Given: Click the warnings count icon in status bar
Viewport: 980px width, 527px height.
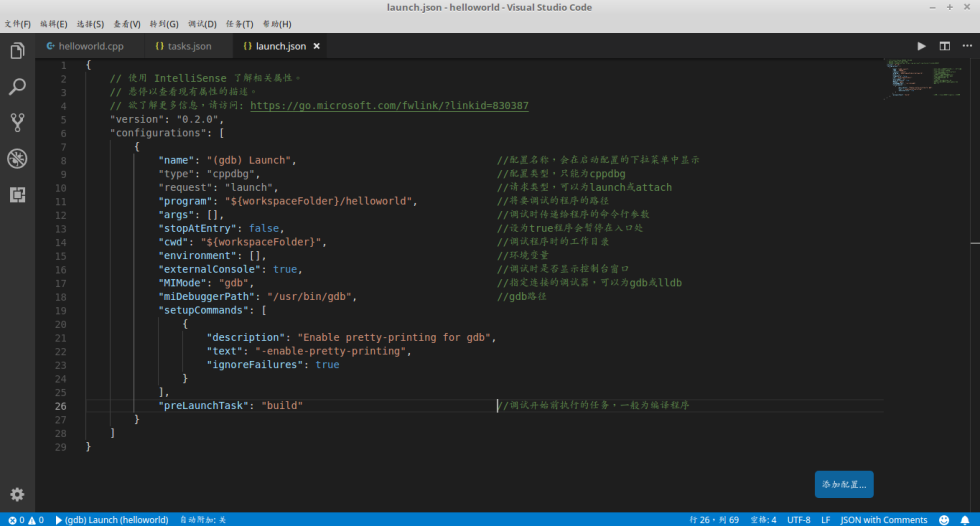Looking at the screenshot, I should coord(32,520).
